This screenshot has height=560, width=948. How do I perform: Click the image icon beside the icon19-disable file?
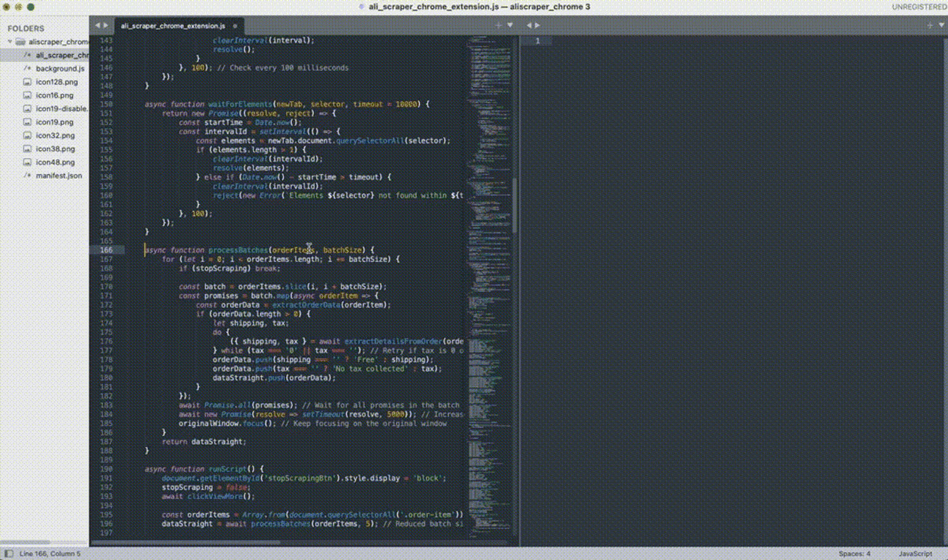tap(27, 109)
